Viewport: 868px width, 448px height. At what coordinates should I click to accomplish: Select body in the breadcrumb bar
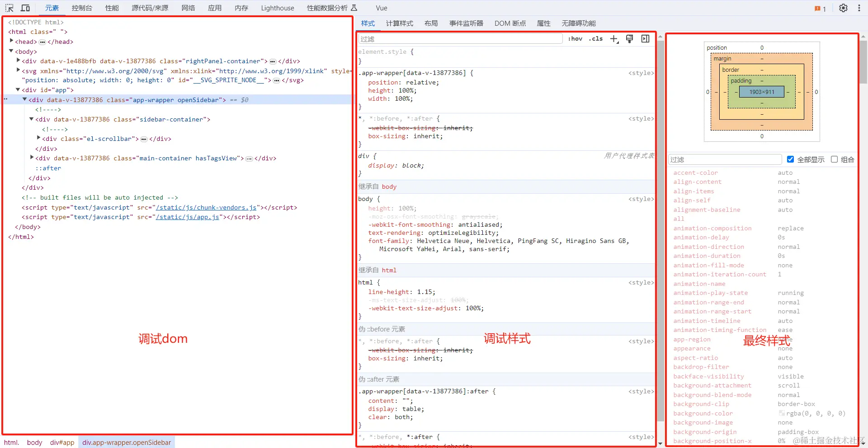(34, 442)
